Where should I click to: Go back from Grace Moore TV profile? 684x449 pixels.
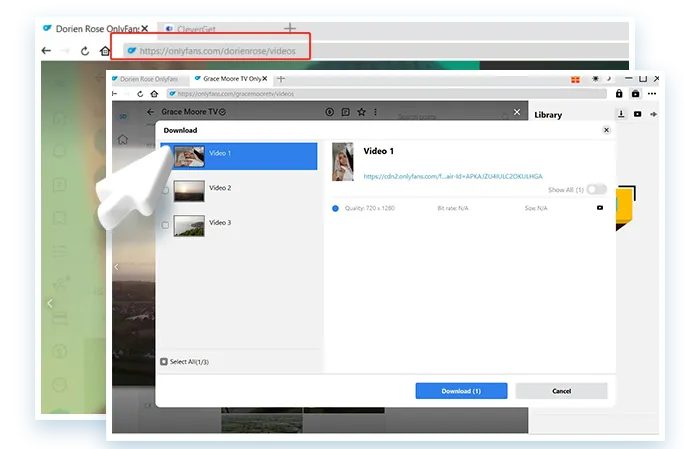pos(150,112)
